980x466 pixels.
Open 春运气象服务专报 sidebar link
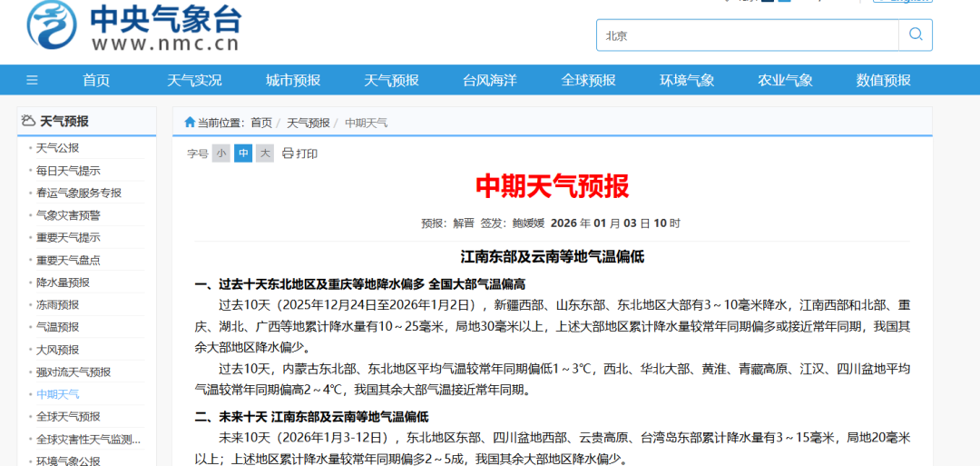click(x=78, y=193)
